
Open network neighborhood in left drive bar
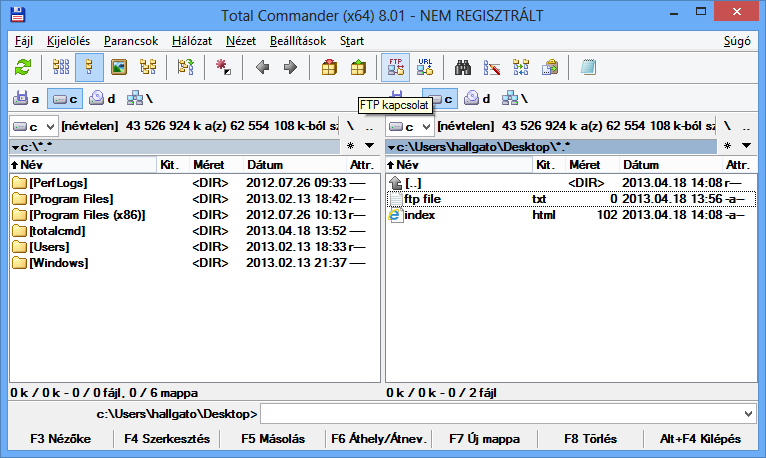pos(140,99)
